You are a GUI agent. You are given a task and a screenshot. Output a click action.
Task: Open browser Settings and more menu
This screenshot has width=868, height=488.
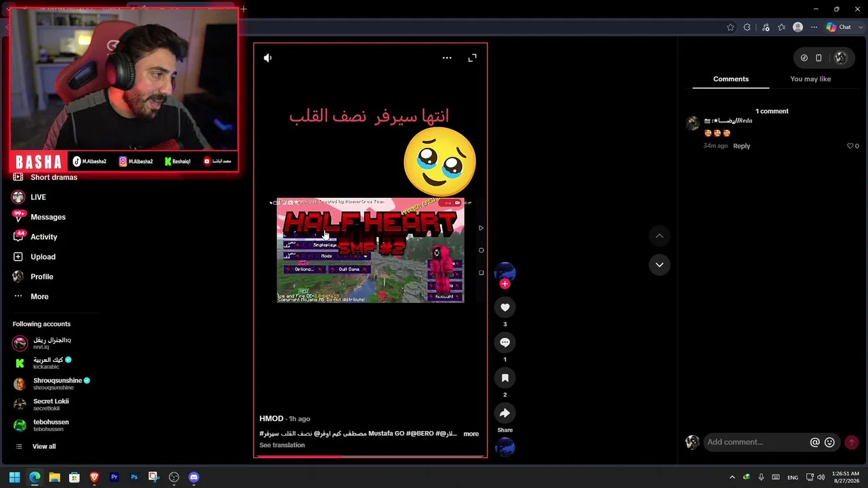coord(814,28)
